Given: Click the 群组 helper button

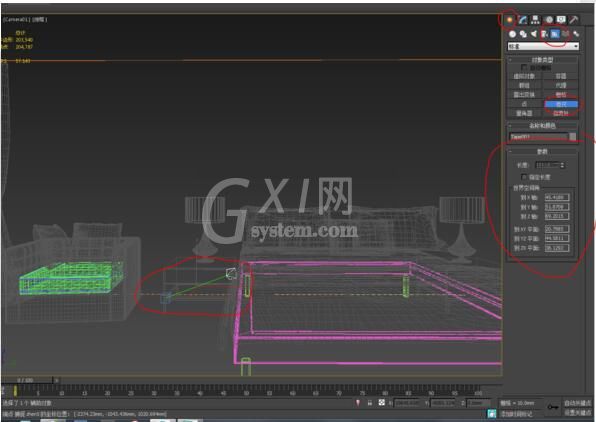Looking at the screenshot, I should [x=525, y=85].
